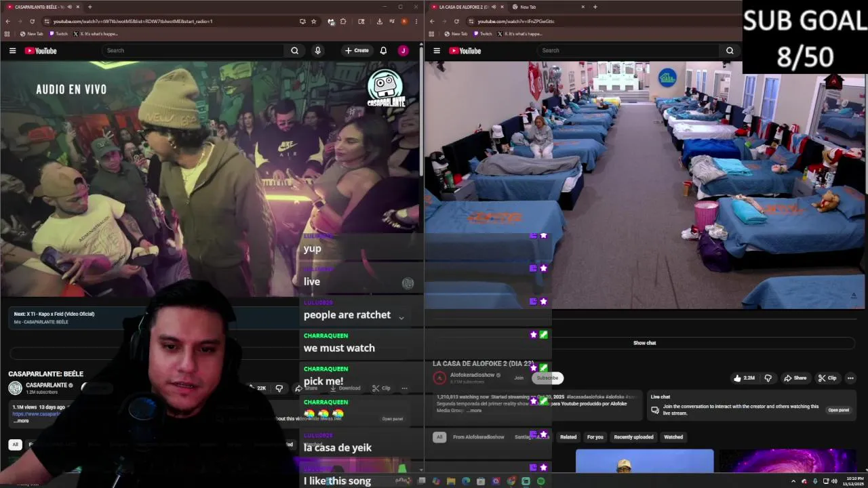The height and width of the screenshot is (488, 868).
Task: Open File Explorer from the taskbar
Action: click(x=451, y=481)
